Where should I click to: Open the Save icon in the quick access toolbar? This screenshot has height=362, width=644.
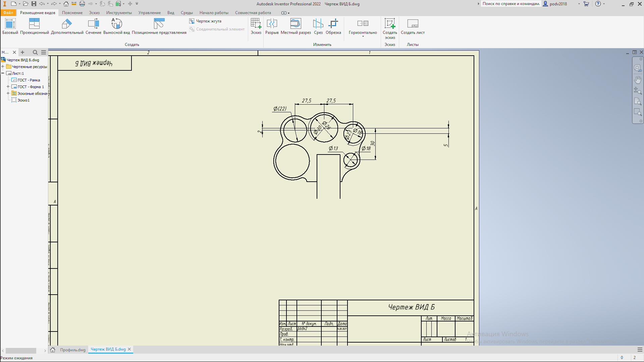point(34,4)
